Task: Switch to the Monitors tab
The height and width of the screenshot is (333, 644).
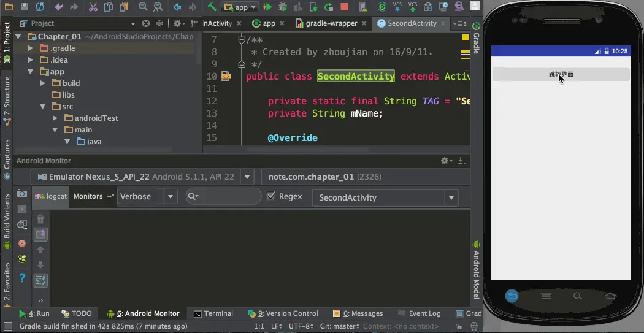Action: pos(93,196)
